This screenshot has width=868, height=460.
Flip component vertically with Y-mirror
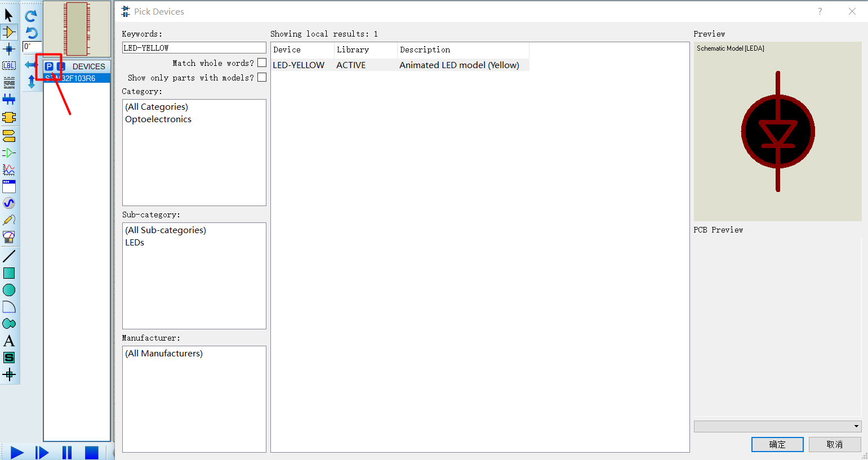click(31, 82)
